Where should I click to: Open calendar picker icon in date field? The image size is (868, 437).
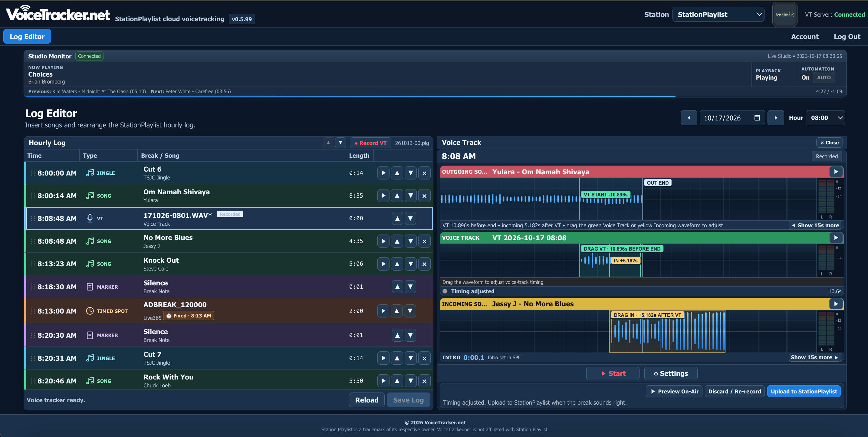click(757, 118)
